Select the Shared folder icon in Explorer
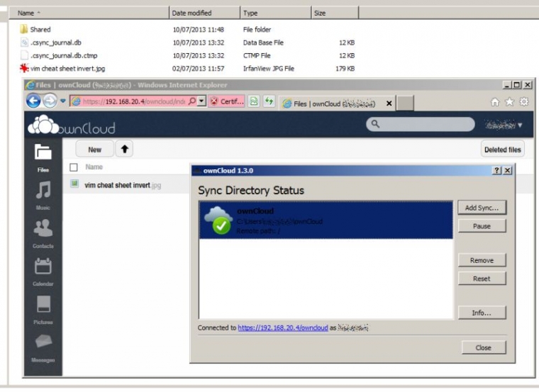Screen dimensions: 539x392 click(23, 29)
